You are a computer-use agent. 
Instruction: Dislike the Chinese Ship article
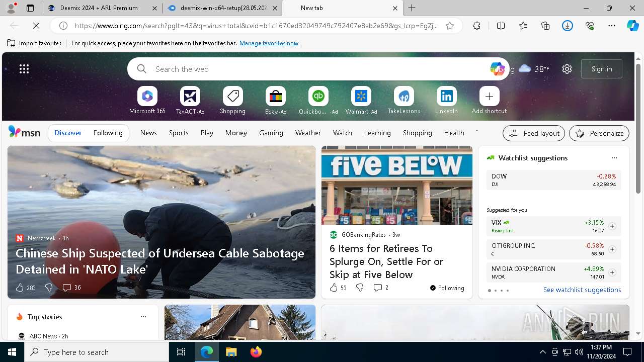(x=49, y=288)
